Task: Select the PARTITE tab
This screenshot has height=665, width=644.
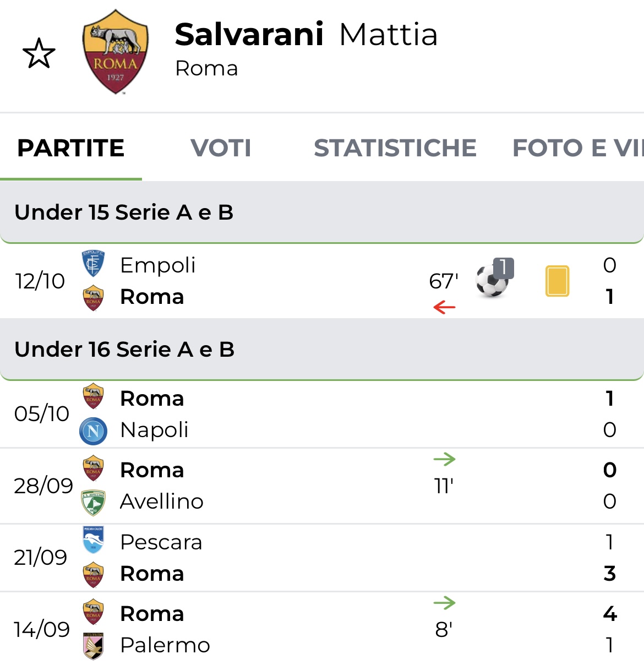Action: click(x=71, y=148)
